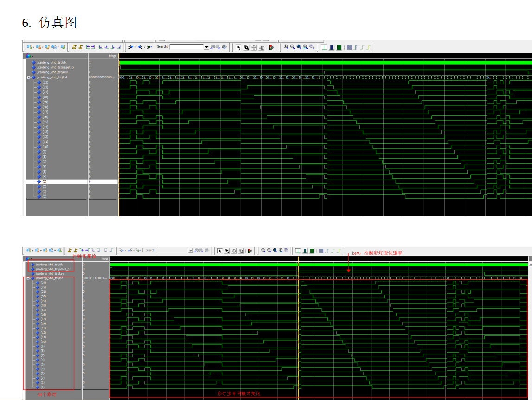Click the yellow cursor line in bottom waveform
This screenshot has width=532, height=400.
pyautogui.click(x=298, y=325)
